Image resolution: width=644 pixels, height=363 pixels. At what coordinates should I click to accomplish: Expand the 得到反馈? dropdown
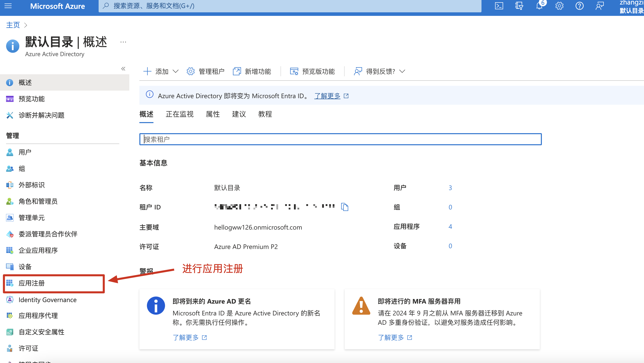(x=380, y=71)
